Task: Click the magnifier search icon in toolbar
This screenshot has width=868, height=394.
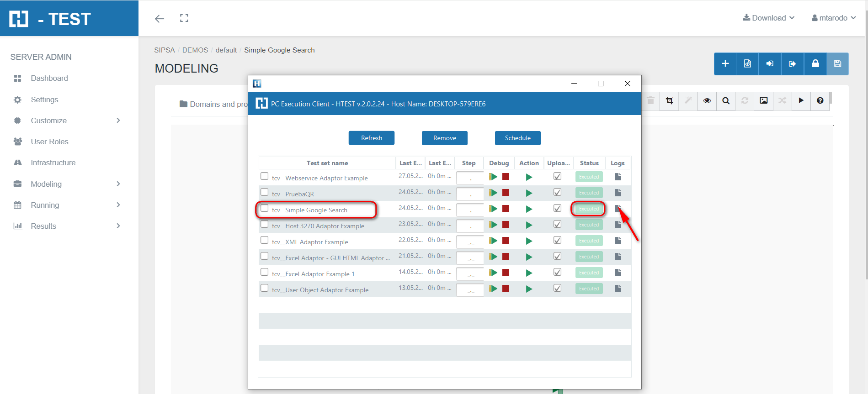Action: [726, 100]
